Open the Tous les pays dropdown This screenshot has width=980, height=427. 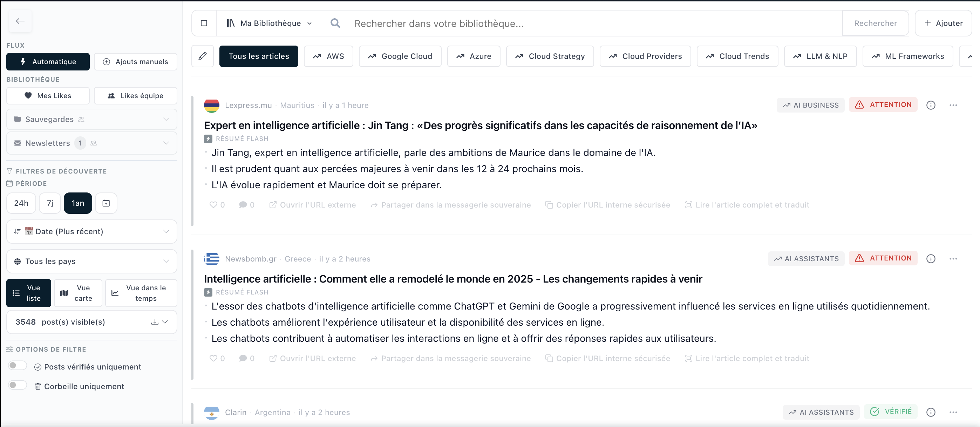pos(91,262)
